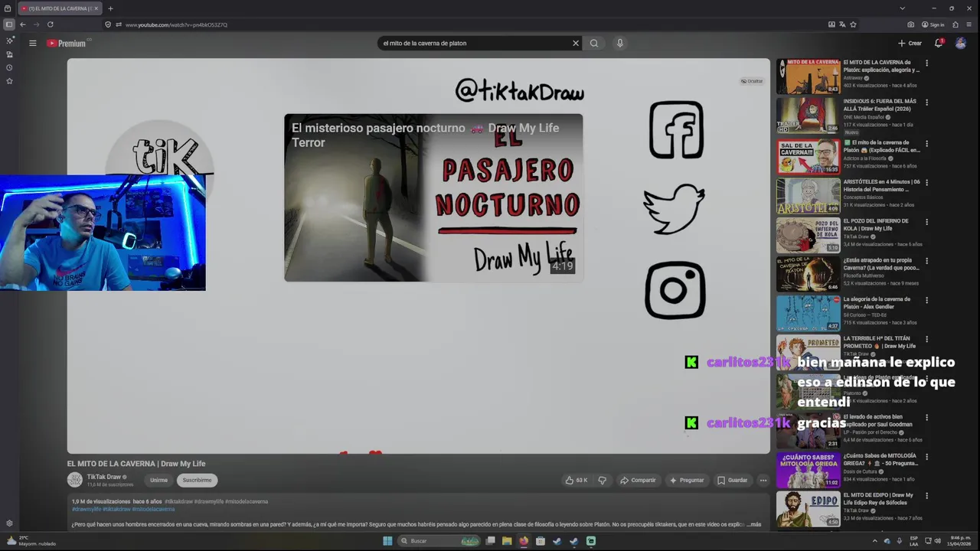Dislike the video with thumbs down
The width and height of the screenshot is (980, 551).
coord(602,480)
